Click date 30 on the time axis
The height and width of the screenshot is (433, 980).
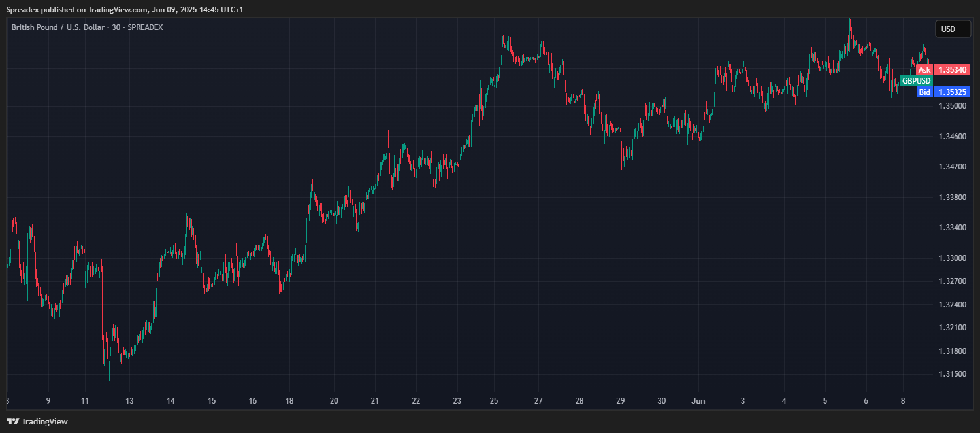coord(662,401)
